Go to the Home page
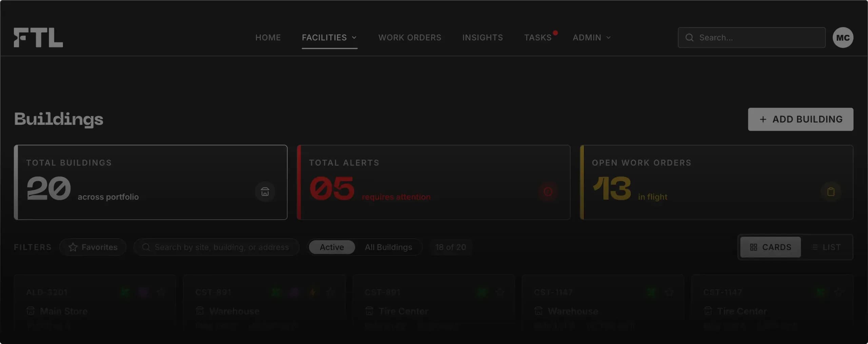The image size is (868, 344). pos(268,38)
